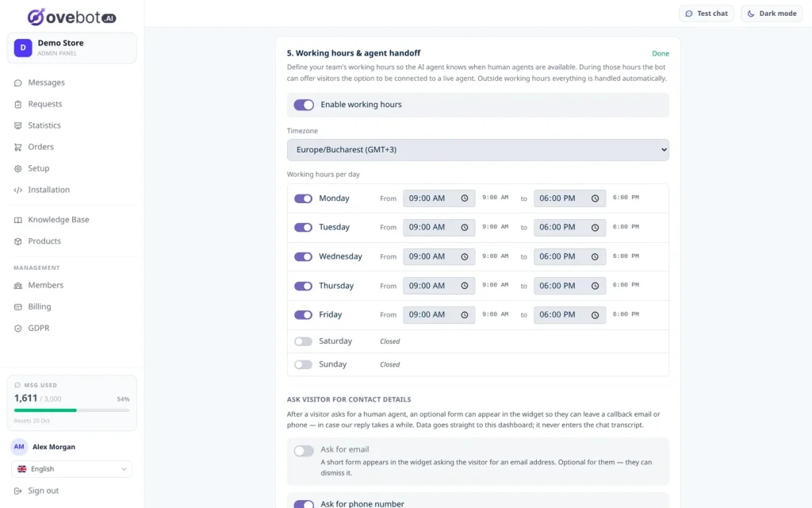Open Demo Store admin panel card

pyautogui.click(x=71, y=48)
